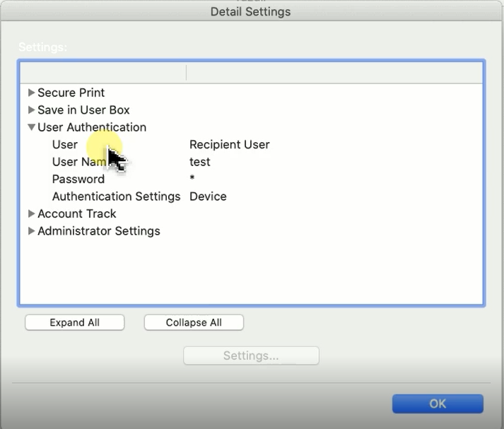This screenshot has width=504, height=429.
Task: Select the User Authentication label
Action: pos(92,127)
